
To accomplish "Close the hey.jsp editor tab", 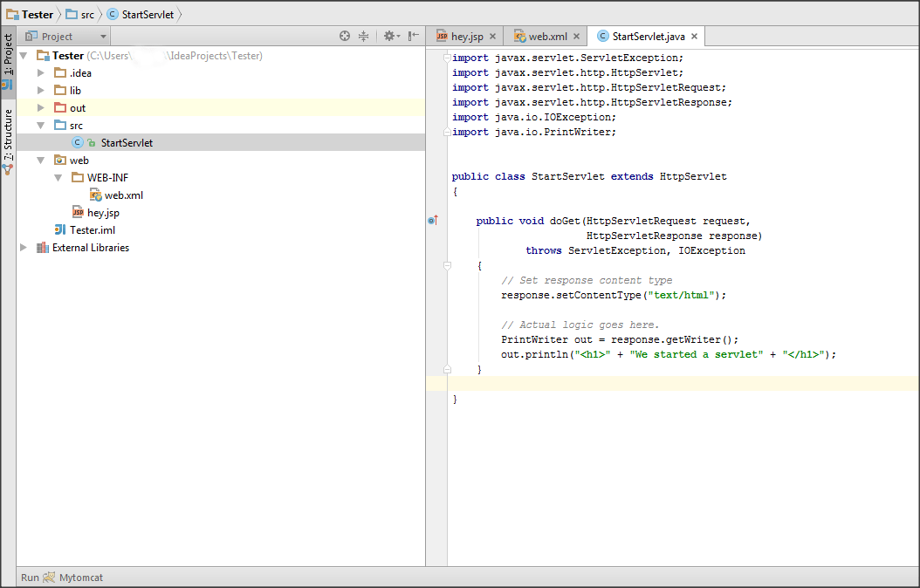I will coord(492,37).
